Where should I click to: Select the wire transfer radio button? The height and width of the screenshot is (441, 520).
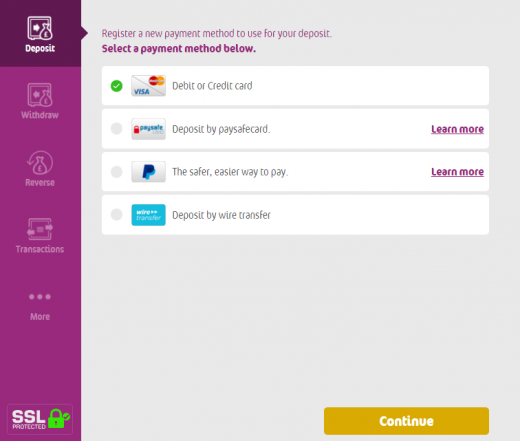tap(117, 215)
